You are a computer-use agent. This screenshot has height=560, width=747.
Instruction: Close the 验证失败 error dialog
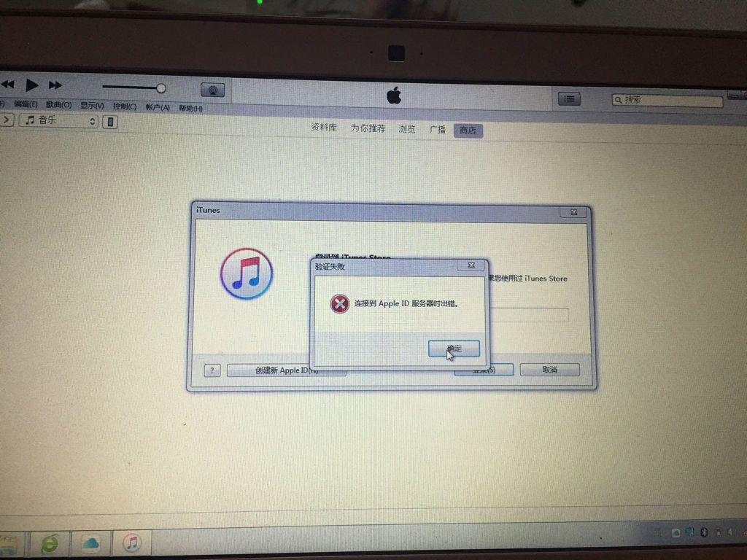pos(471,265)
